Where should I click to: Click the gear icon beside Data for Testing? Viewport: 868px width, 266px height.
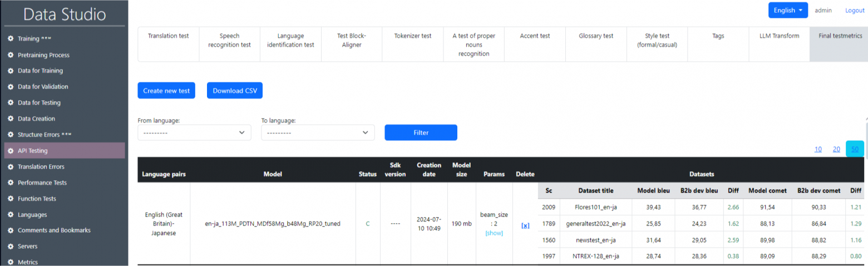point(11,103)
